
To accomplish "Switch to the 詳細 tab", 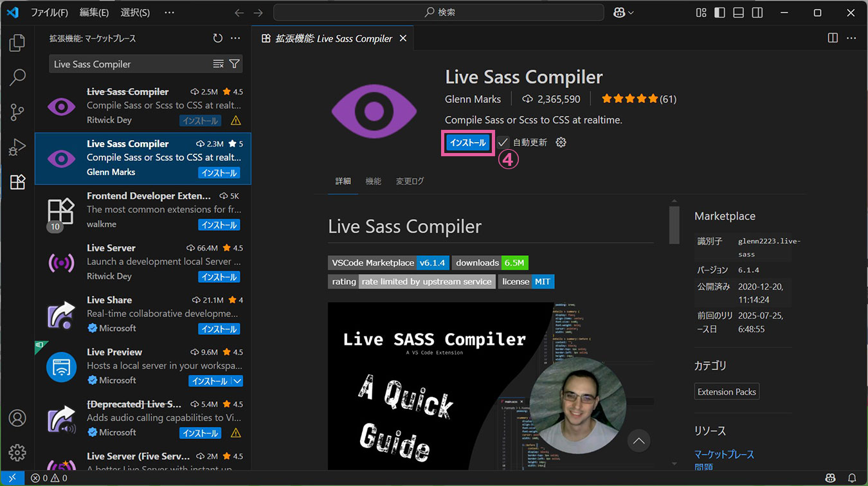I will (343, 181).
